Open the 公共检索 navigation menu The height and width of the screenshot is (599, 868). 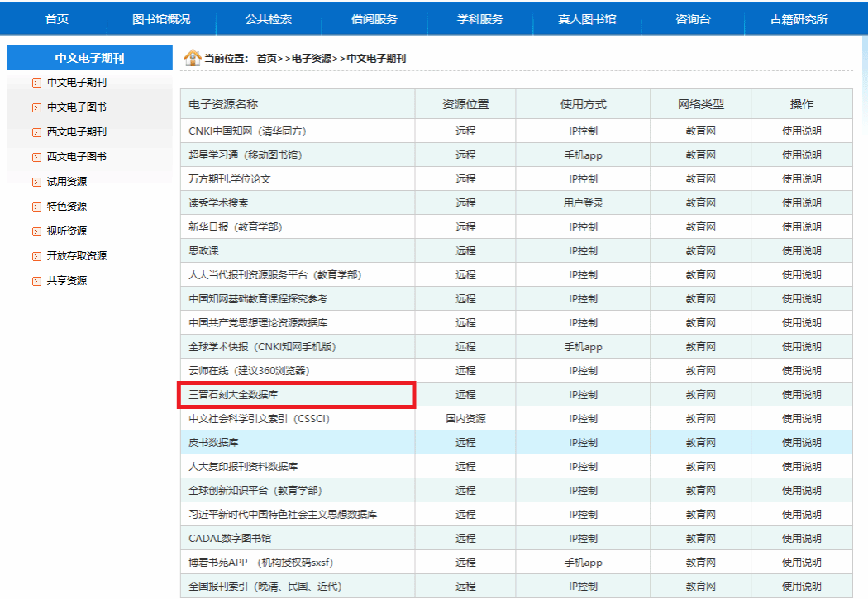pyautogui.click(x=269, y=19)
